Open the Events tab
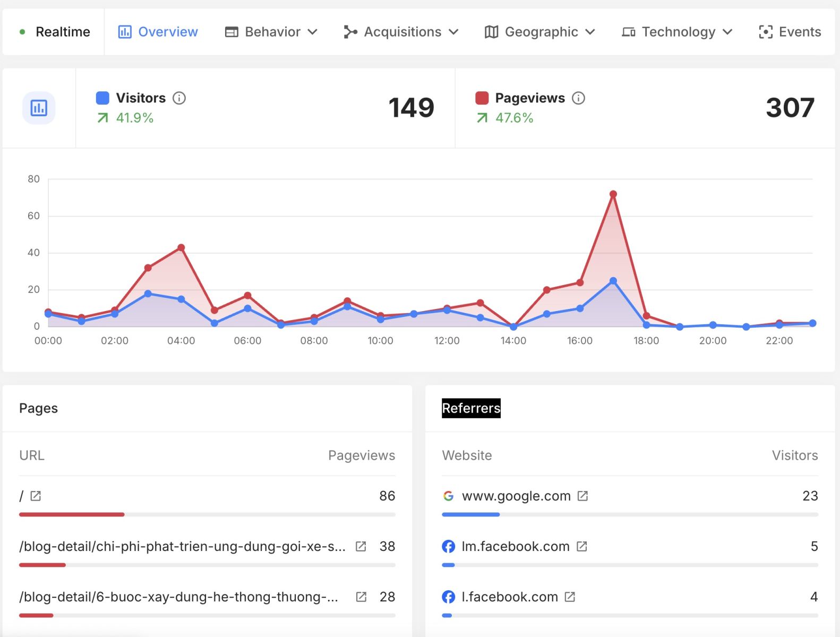Screen dimensions: 840x637 [x=790, y=32]
